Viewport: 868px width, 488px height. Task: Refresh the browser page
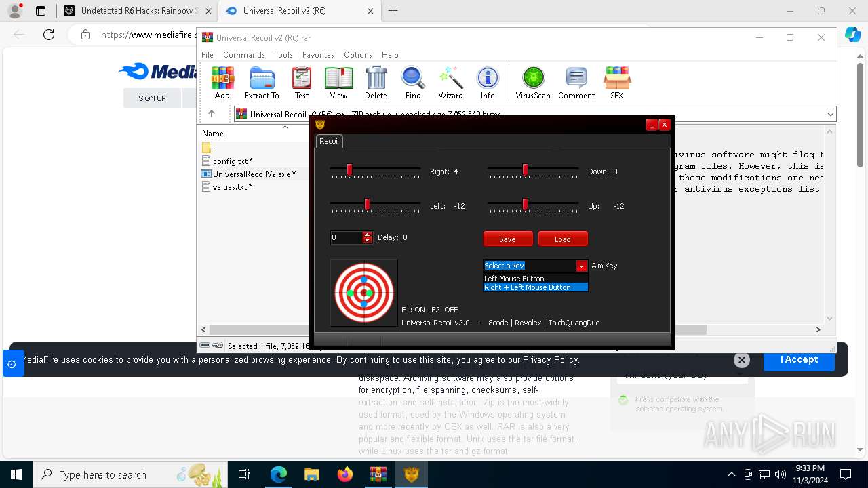(48, 35)
